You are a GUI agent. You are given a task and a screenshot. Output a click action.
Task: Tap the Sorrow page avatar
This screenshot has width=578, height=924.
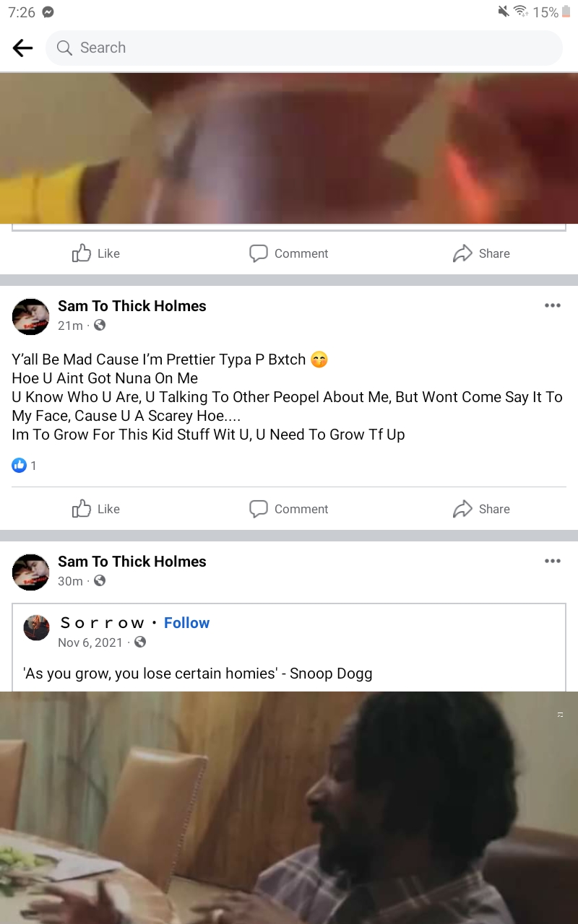coord(37,628)
